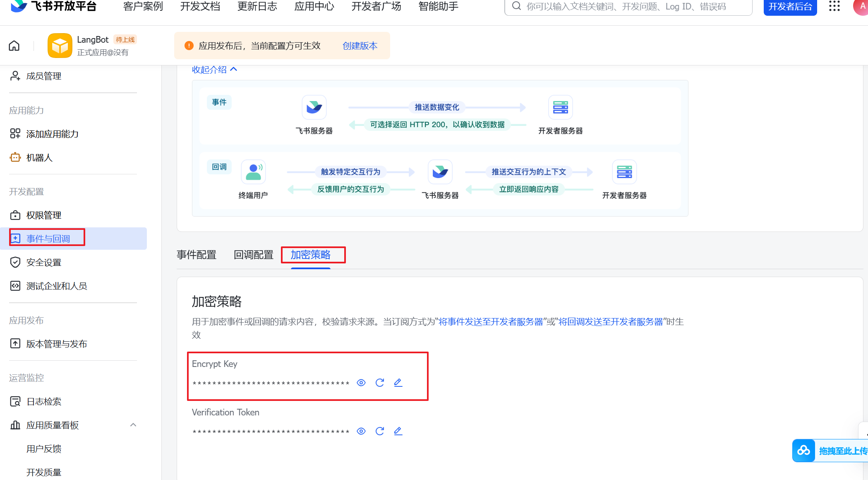Collapse the 应用质量看板 sidebar group
This screenshot has width=868, height=480.
click(133, 425)
